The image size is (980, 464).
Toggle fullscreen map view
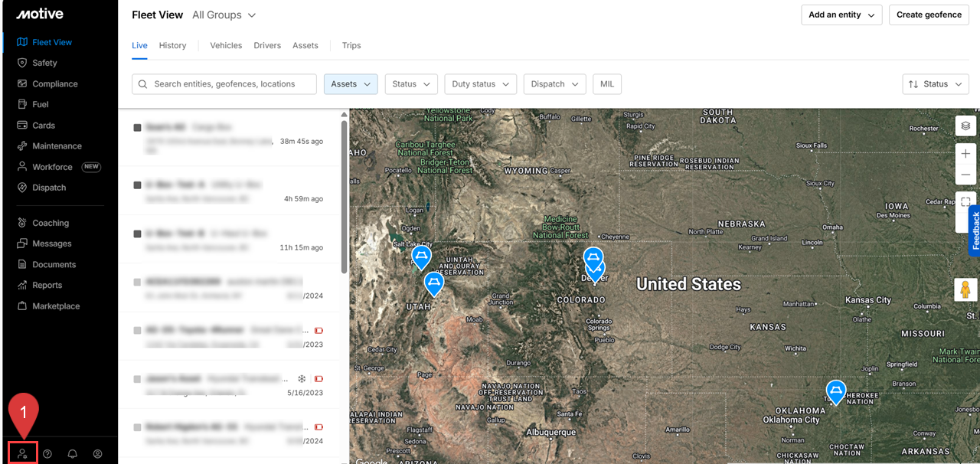(x=965, y=202)
